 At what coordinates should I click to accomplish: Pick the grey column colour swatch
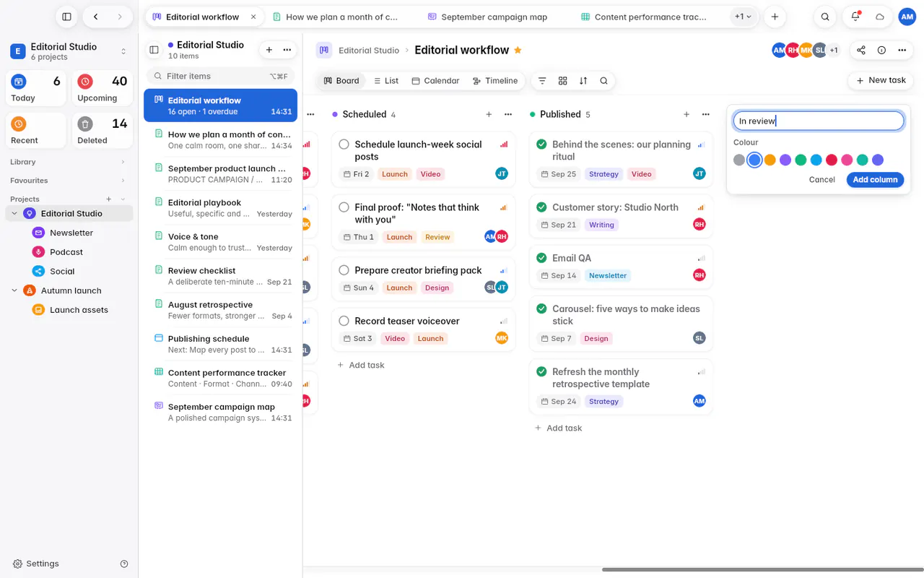tap(739, 160)
